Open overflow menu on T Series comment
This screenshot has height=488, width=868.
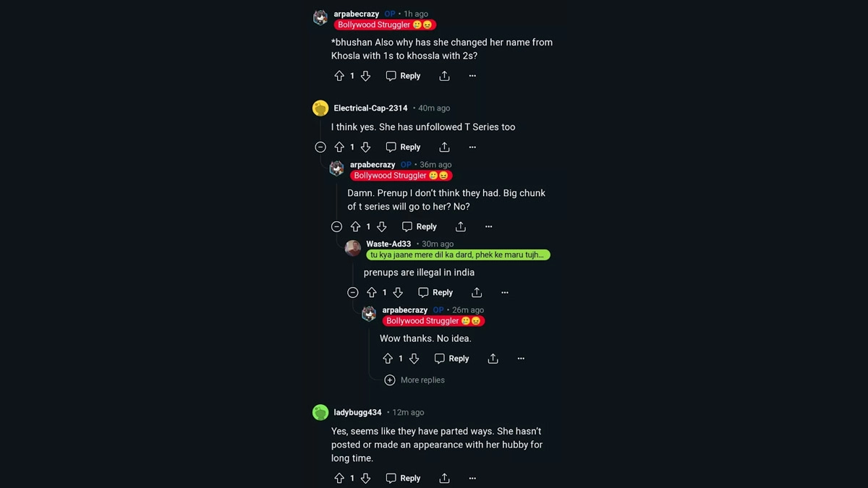[x=472, y=147]
